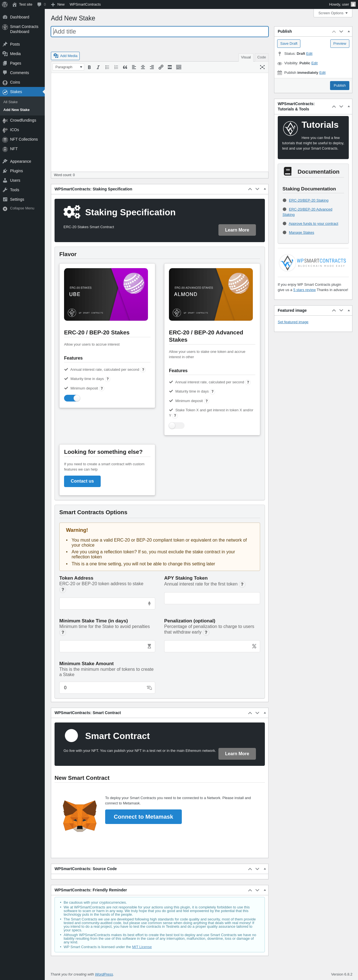Open the MIT License link
This screenshot has height=980, width=358.
142,947
